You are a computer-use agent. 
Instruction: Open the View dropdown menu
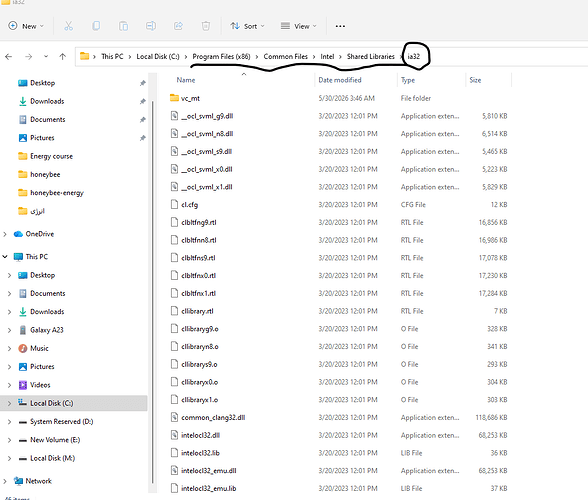point(299,26)
